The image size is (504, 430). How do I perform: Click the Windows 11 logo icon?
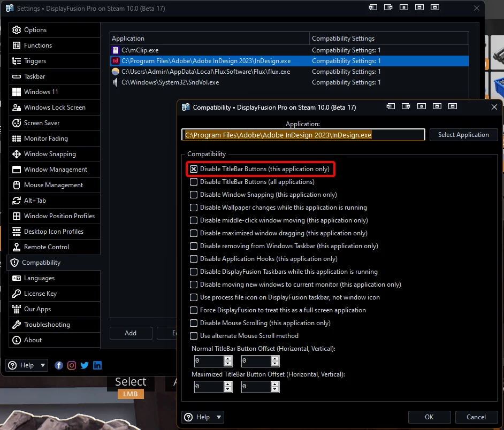point(17,92)
